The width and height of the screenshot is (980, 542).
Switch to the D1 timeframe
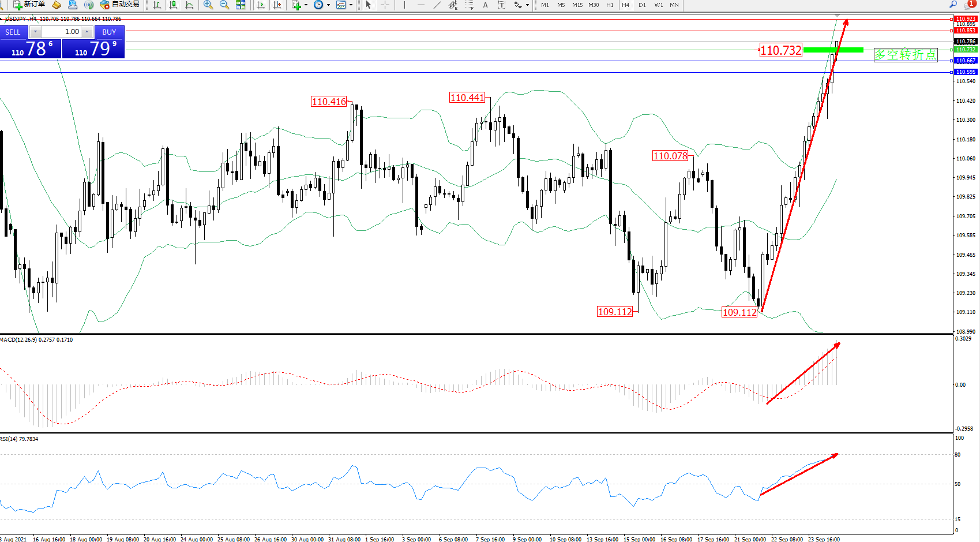point(642,5)
